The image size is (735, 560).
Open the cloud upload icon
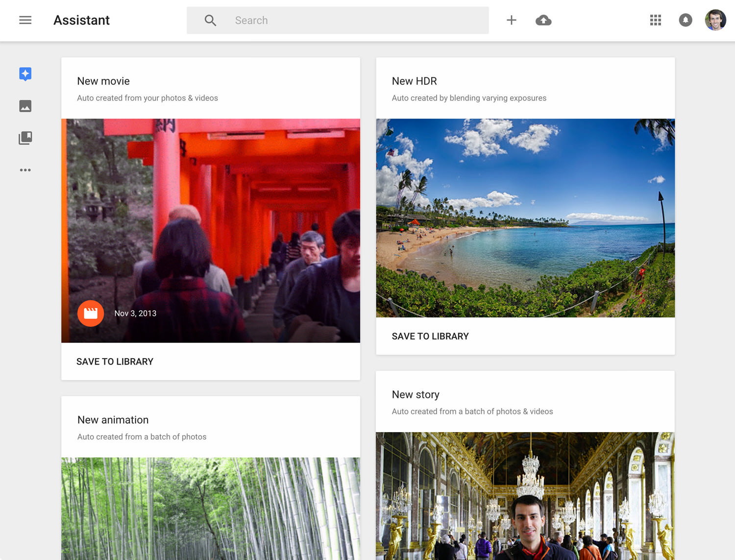[x=543, y=20]
